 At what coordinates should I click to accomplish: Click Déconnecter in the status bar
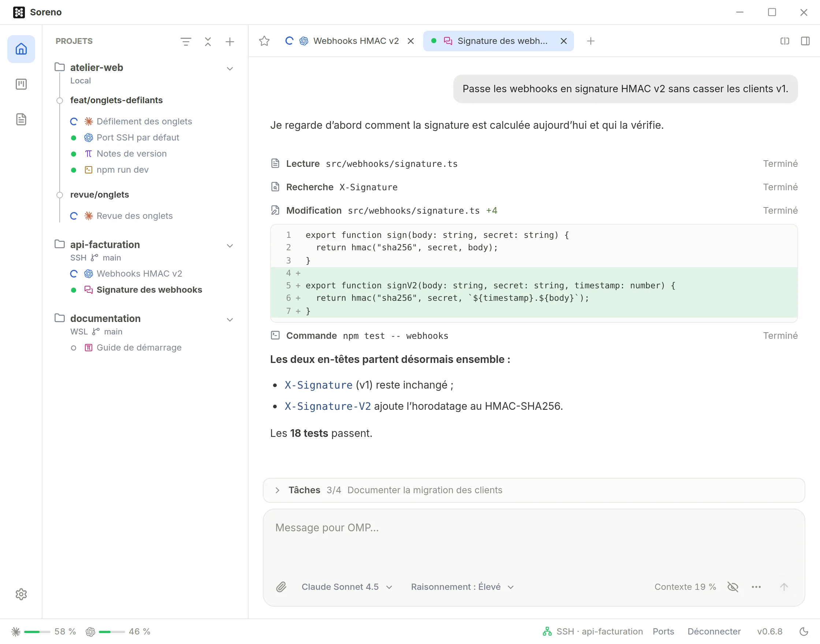(714, 631)
